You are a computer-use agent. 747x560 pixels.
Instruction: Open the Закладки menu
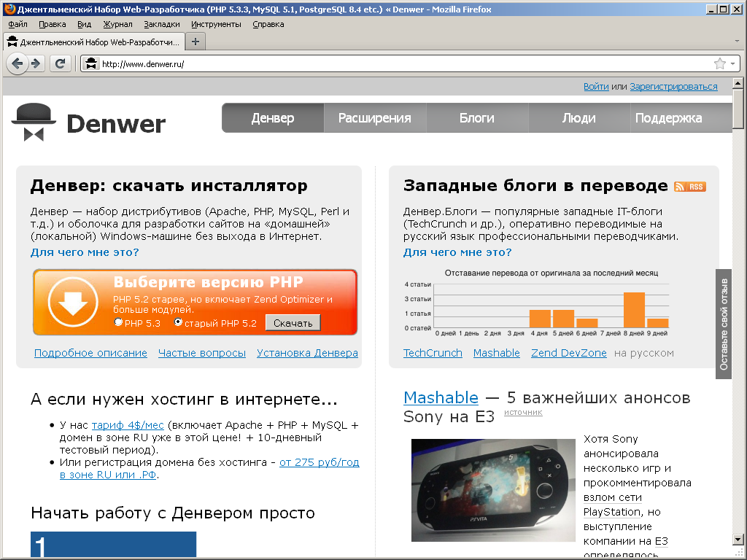click(x=162, y=24)
